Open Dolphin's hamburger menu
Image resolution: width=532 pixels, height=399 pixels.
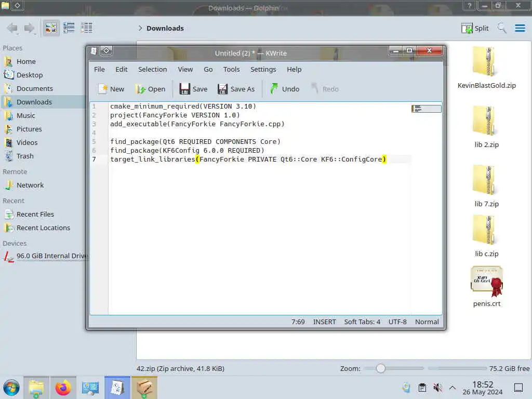click(x=520, y=28)
